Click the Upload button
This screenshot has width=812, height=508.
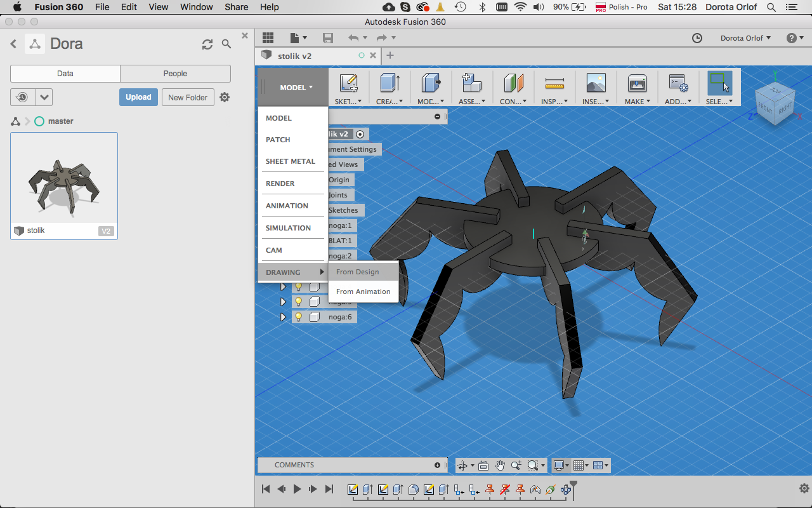coord(138,97)
